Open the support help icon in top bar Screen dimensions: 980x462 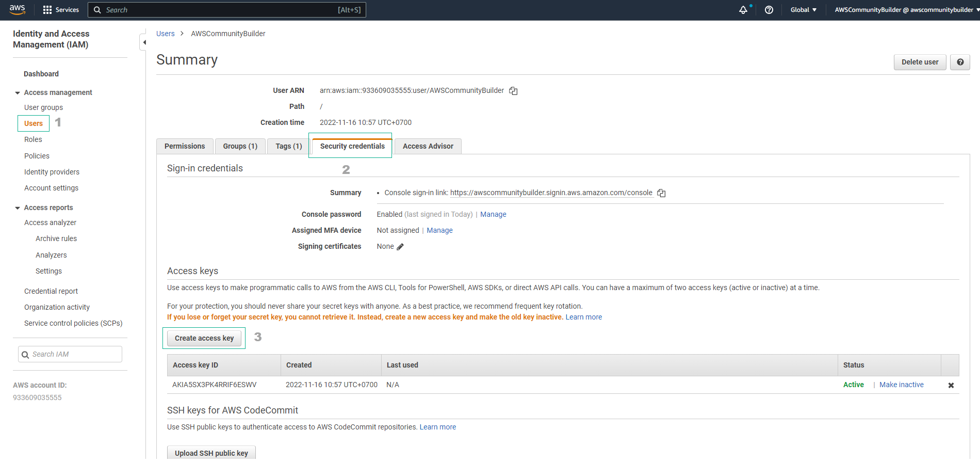(769, 10)
